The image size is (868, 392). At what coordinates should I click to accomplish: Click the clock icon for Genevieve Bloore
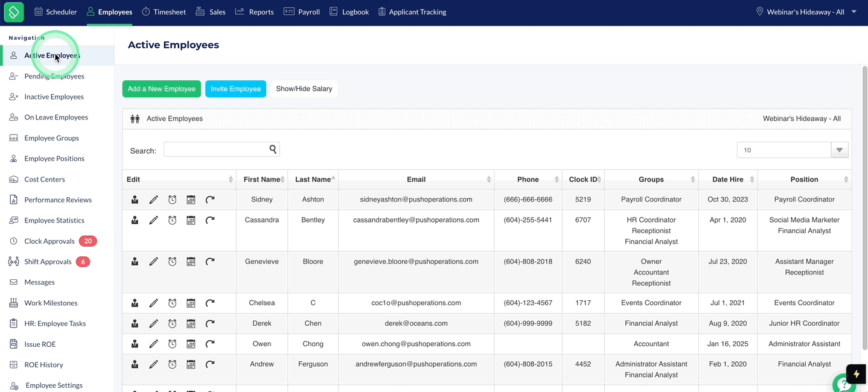pyautogui.click(x=172, y=261)
